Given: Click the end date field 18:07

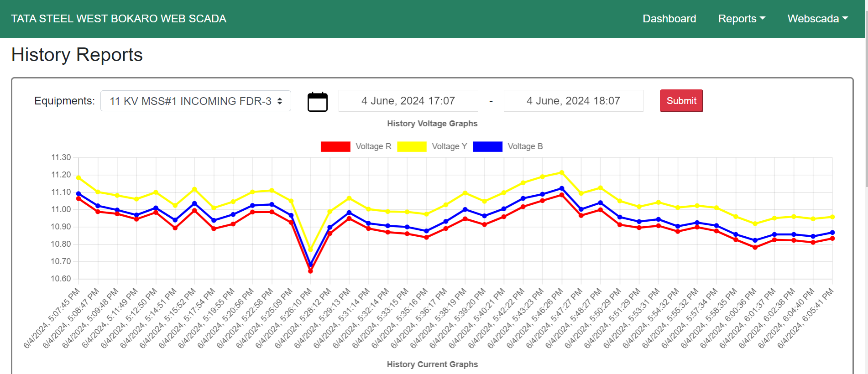Looking at the screenshot, I should click(x=573, y=101).
